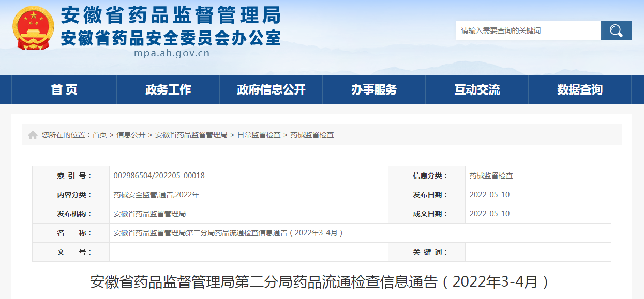Image resolution: width=644 pixels, height=299 pixels.
Task: Open the 互动交流 navigation tab
Action: coord(477,89)
